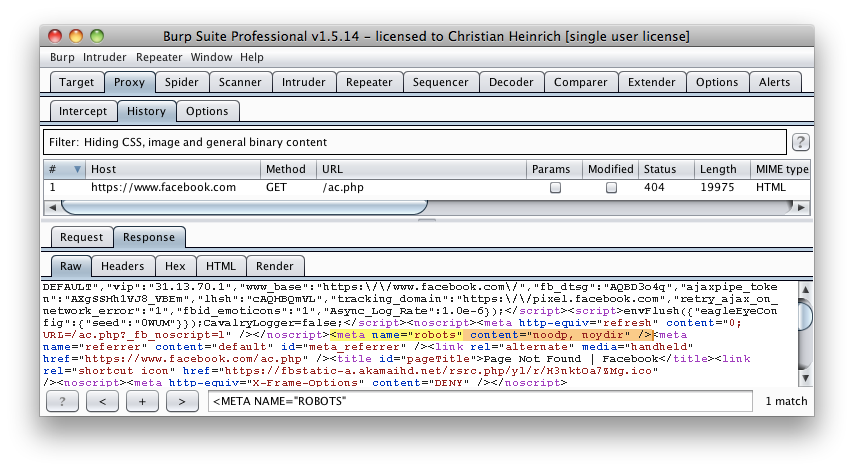Click response pane scroll up arrow
This screenshot has width=854, height=471.
(806, 289)
